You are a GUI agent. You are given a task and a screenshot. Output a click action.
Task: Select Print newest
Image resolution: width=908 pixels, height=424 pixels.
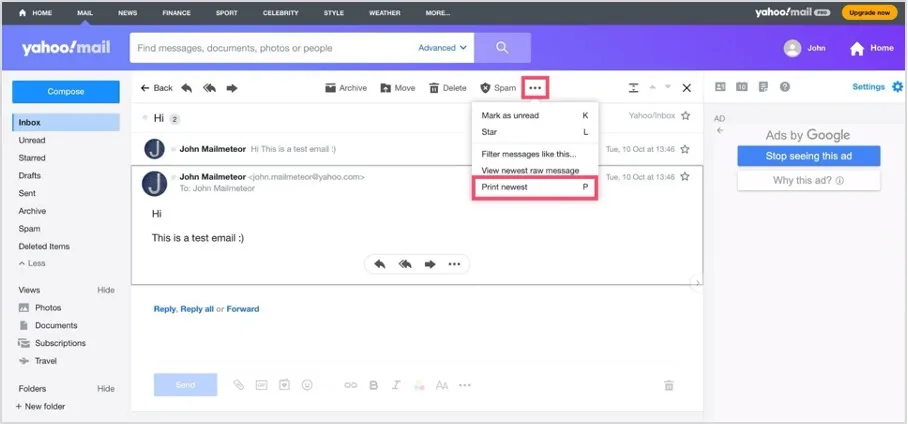click(x=535, y=187)
